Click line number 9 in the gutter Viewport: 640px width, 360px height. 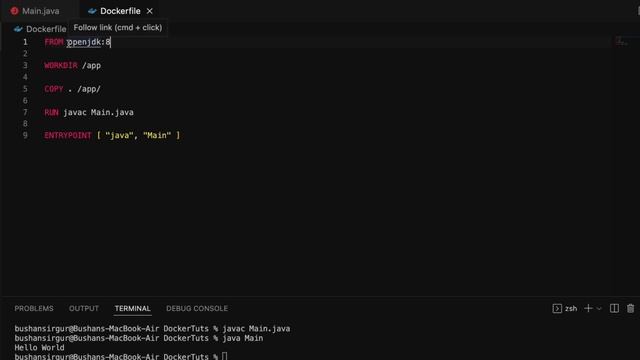(25, 136)
